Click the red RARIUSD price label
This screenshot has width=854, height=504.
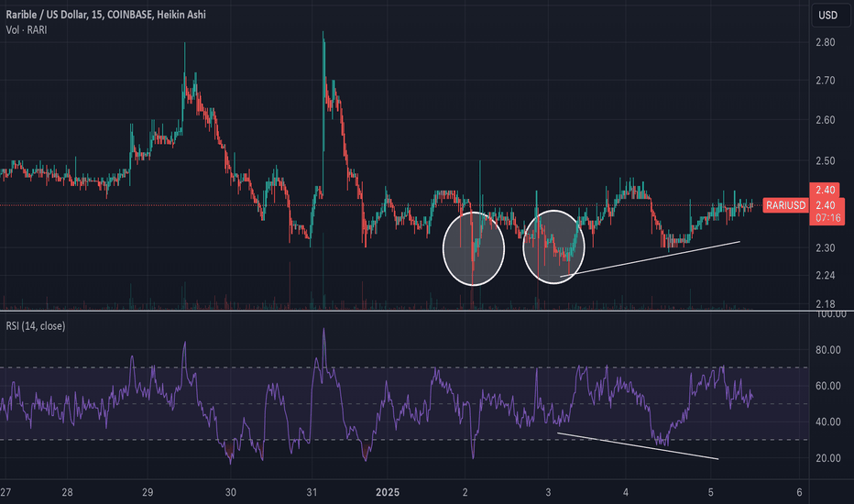pos(785,205)
